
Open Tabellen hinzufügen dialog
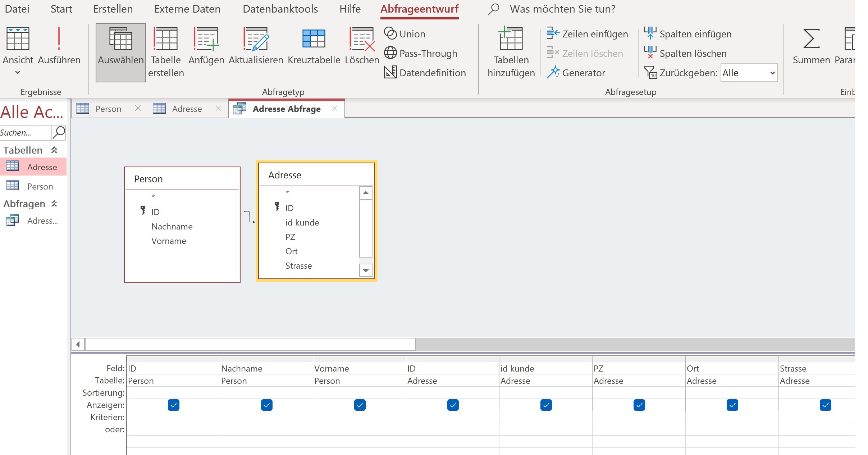click(x=511, y=40)
